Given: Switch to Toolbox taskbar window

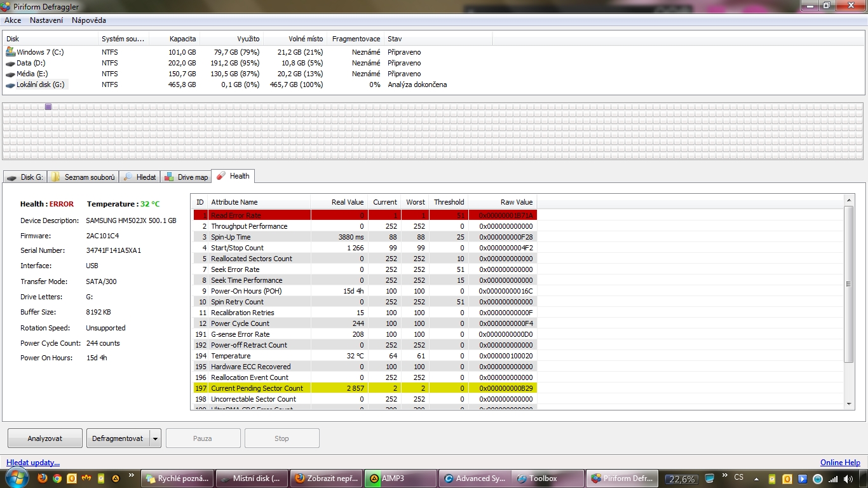Looking at the screenshot, I should [x=548, y=478].
